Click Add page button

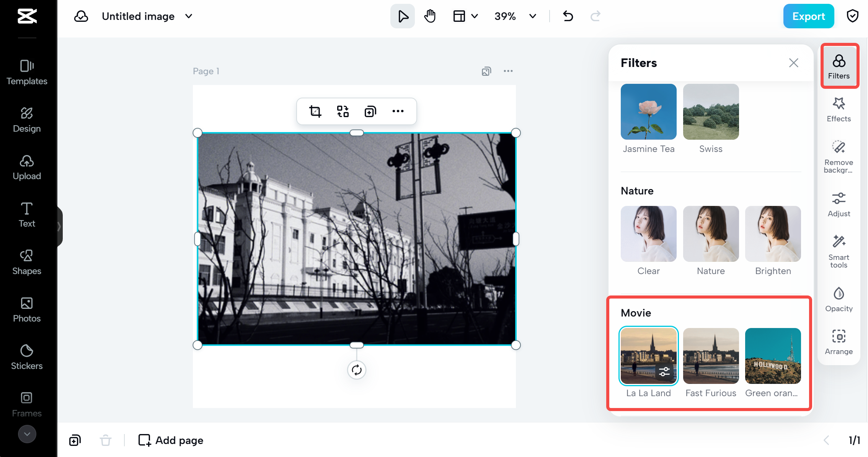[171, 440]
